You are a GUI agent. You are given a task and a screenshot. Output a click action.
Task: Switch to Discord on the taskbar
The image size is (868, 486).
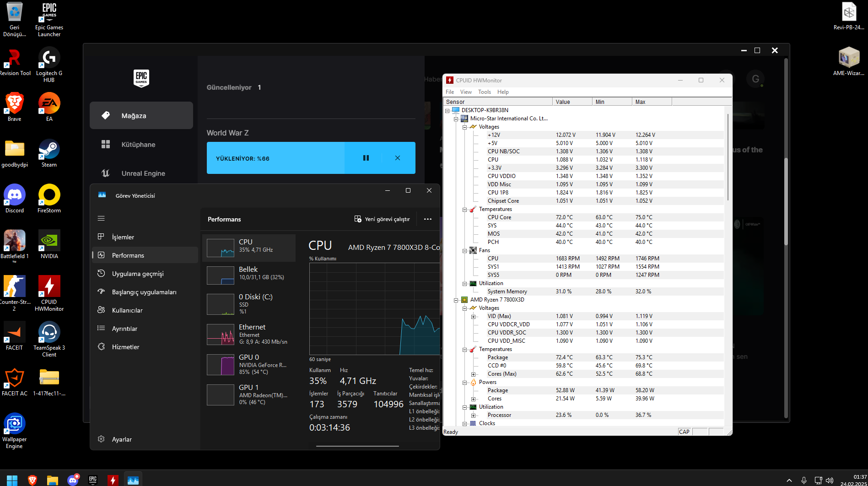click(73, 480)
